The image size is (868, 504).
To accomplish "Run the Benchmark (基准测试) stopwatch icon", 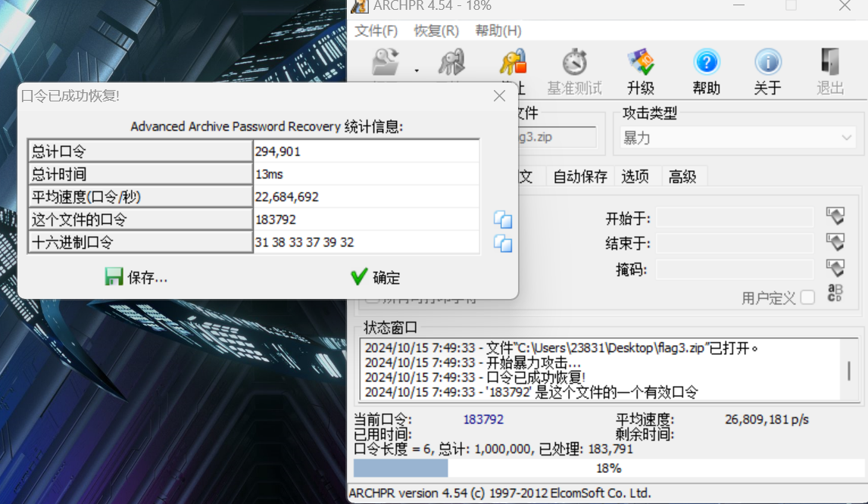I will [x=575, y=62].
